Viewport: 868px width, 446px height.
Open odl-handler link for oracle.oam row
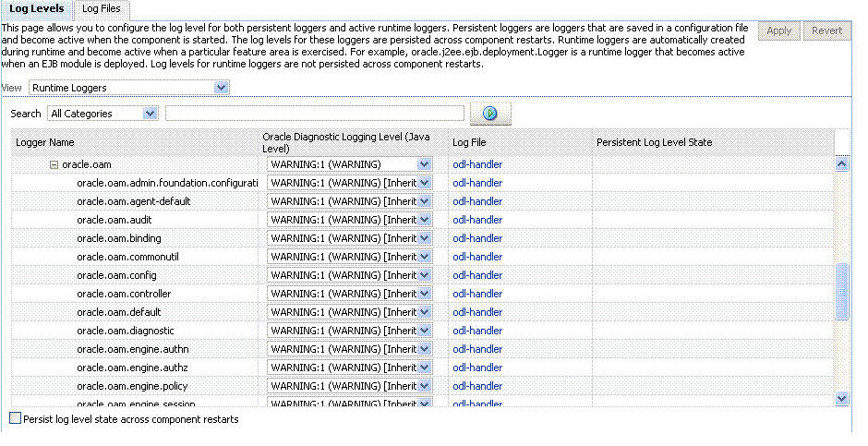tap(477, 164)
